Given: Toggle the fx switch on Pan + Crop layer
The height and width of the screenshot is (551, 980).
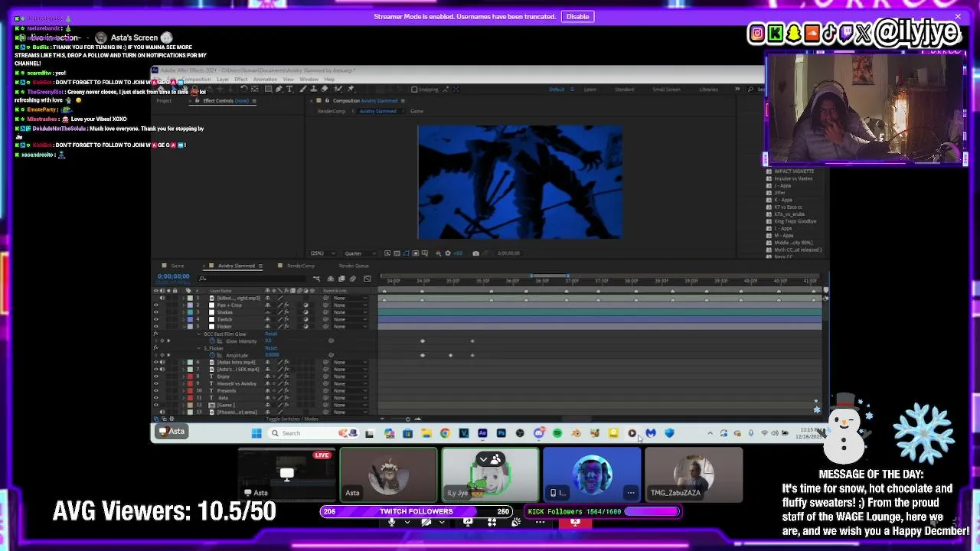Looking at the screenshot, I should [286, 305].
